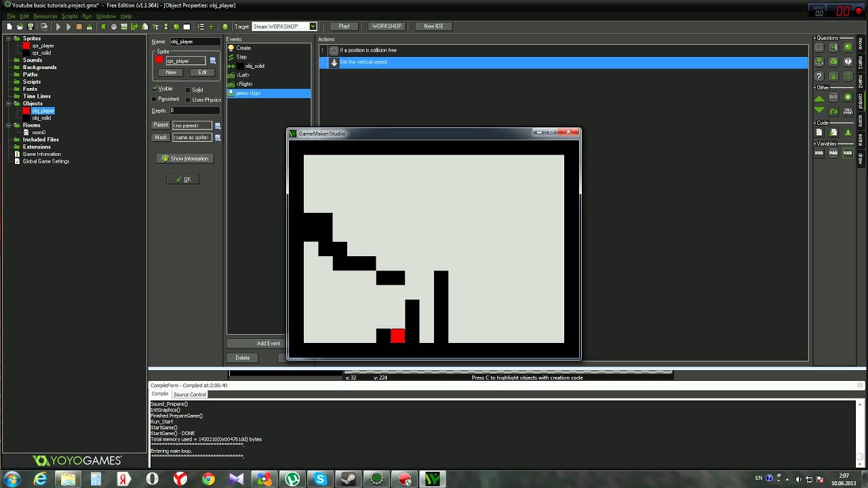Click the Add Event button
868x488 pixels.
[268, 344]
